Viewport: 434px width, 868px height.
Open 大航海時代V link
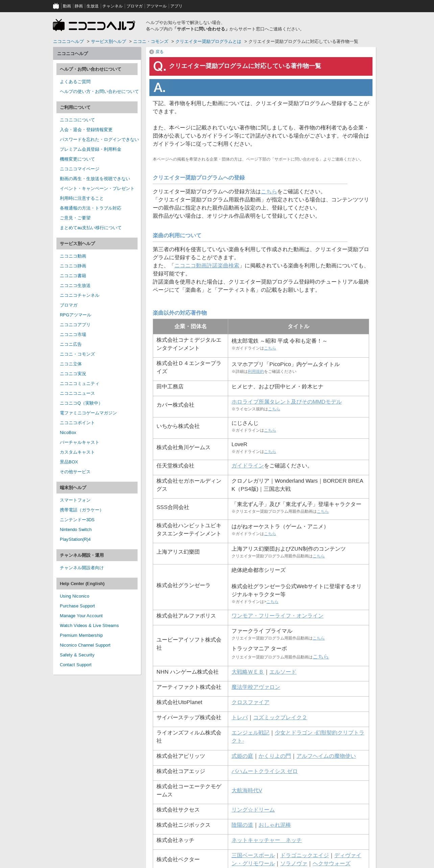pos(247,791)
